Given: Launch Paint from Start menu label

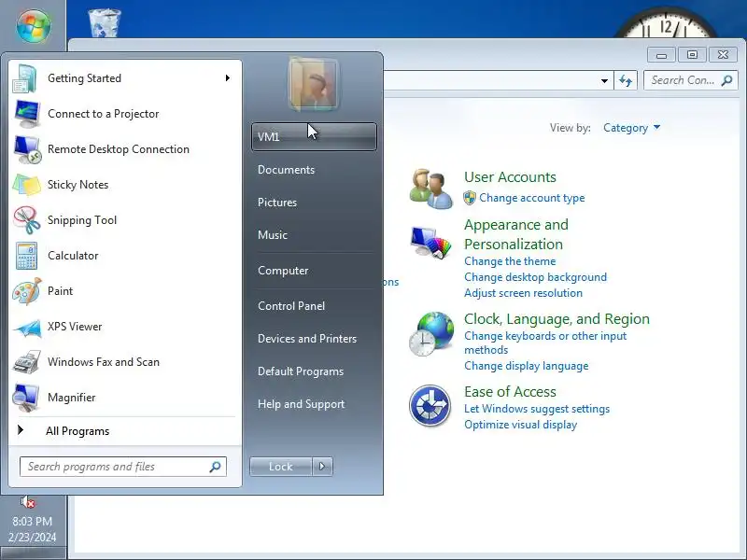Looking at the screenshot, I should tap(61, 291).
